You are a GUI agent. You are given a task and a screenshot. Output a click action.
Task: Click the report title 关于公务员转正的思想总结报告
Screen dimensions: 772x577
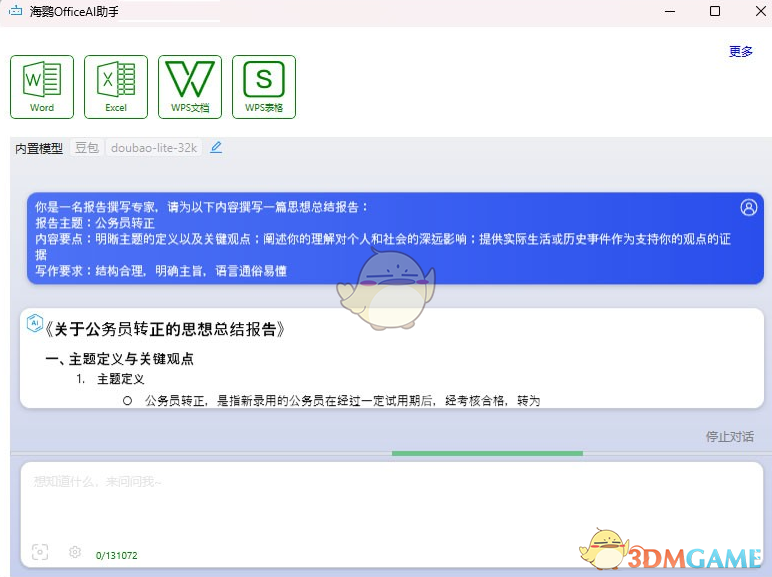coord(164,329)
